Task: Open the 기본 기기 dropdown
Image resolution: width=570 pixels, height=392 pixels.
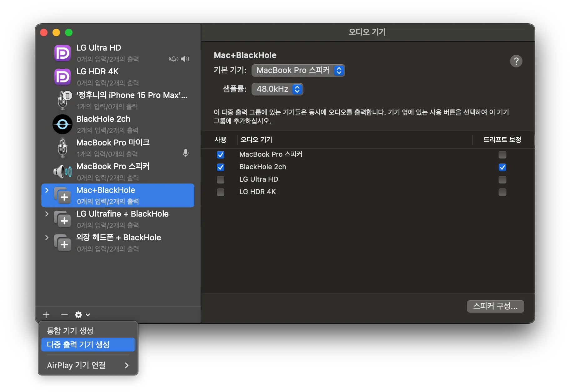Action: coord(298,70)
